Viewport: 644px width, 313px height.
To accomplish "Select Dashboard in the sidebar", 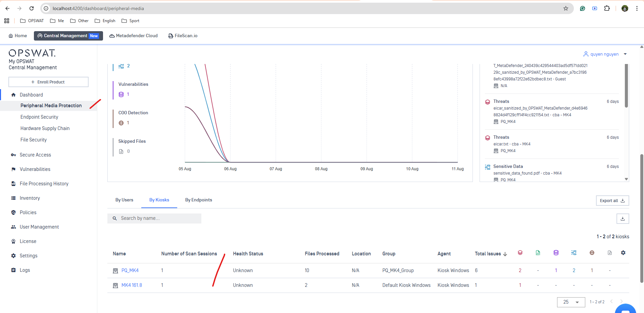I will click(31, 95).
